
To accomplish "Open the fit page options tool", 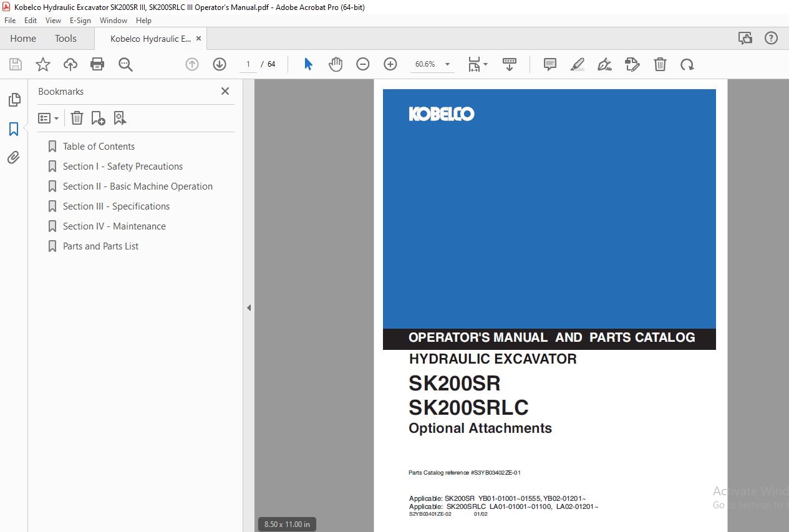I will tap(478, 64).
